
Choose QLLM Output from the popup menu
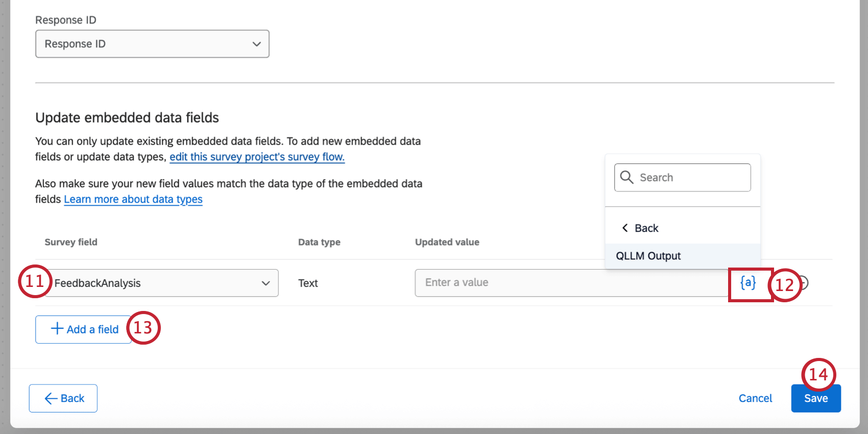pyautogui.click(x=648, y=256)
